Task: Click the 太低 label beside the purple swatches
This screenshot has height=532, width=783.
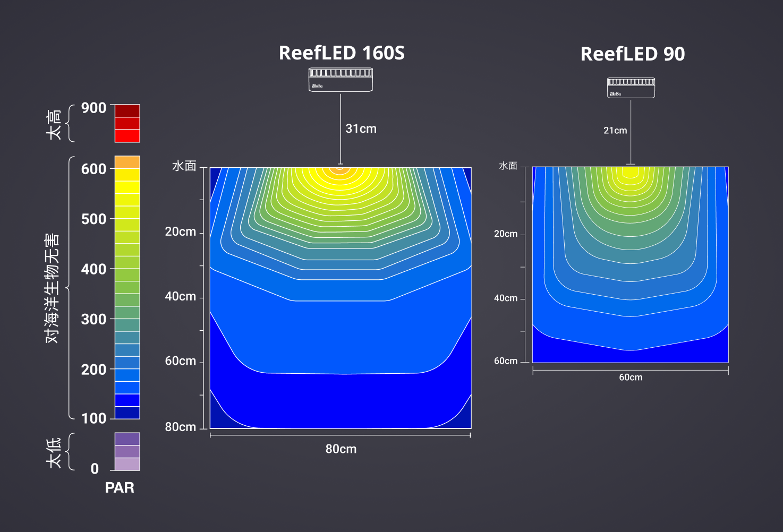Action: pyautogui.click(x=54, y=452)
